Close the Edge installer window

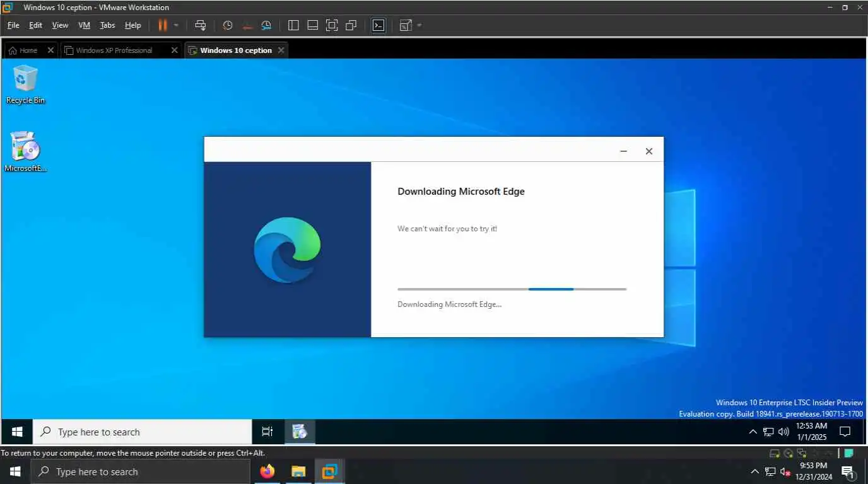click(648, 151)
